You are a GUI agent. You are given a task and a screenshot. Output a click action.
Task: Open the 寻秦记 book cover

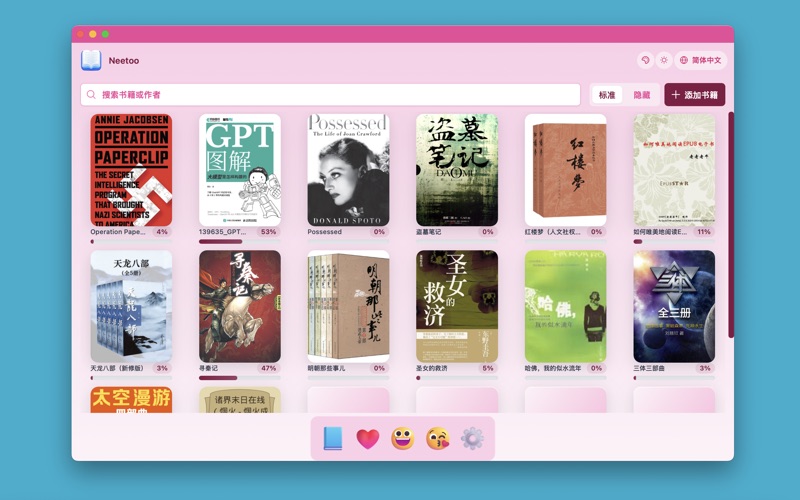coord(240,306)
